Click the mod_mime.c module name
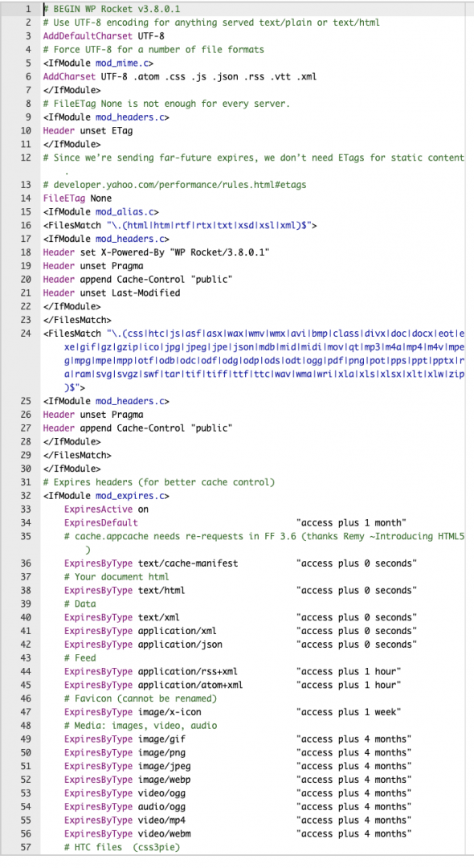 [125, 63]
